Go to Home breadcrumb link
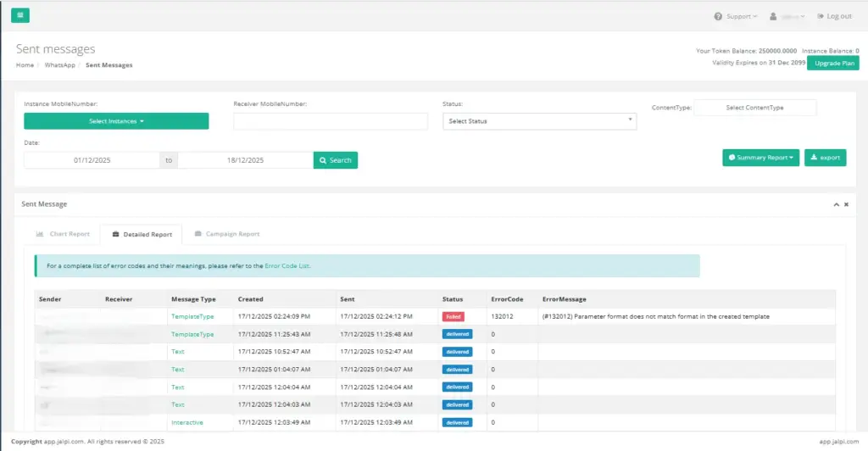The height and width of the screenshot is (451, 868). coord(25,65)
